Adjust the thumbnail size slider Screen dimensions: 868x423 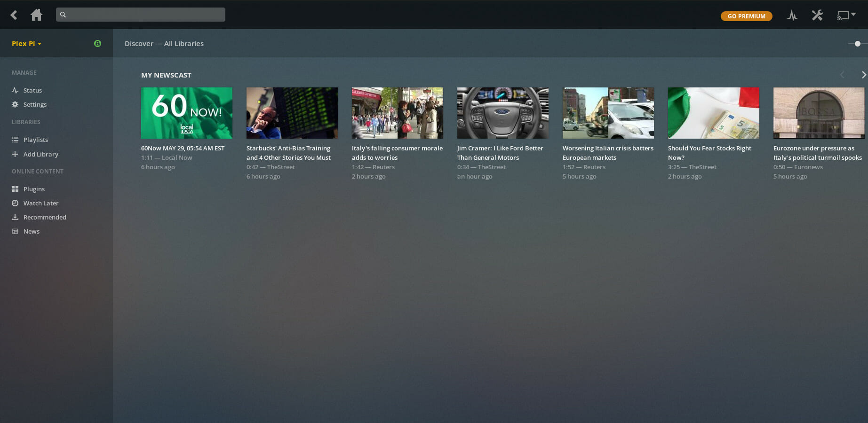858,44
